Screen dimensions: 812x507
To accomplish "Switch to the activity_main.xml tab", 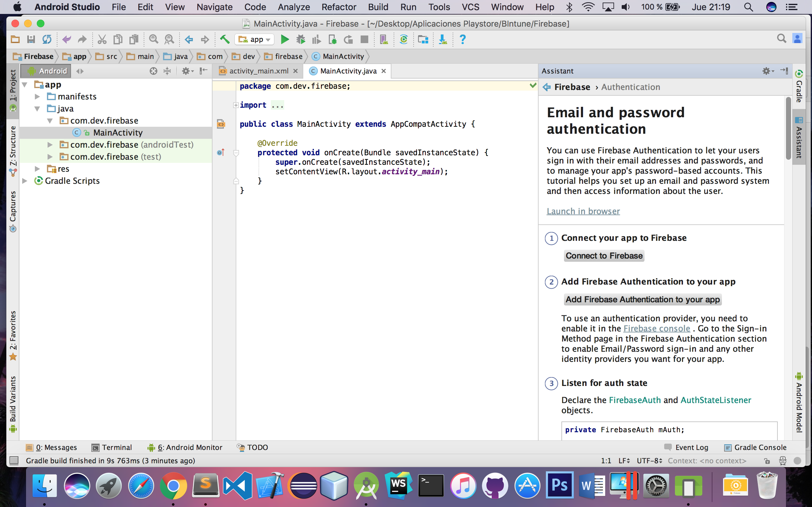I will click(259, 71).
